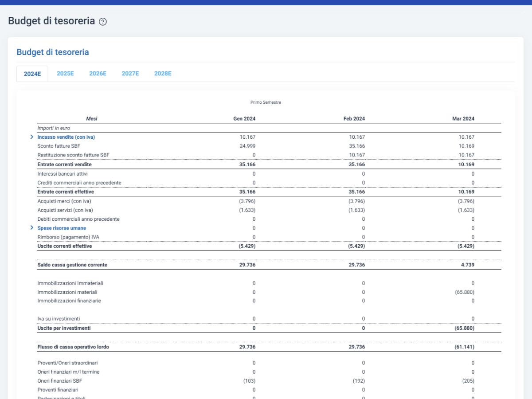This screenshot has width=532, height=399.
Task: Select Oneri finanziari m/l termine label
Action: coord(68,372)
